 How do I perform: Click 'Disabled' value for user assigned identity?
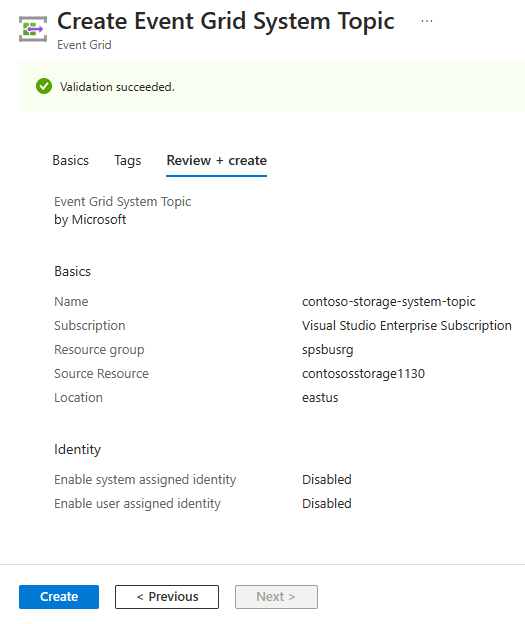(x=326, y=503)
